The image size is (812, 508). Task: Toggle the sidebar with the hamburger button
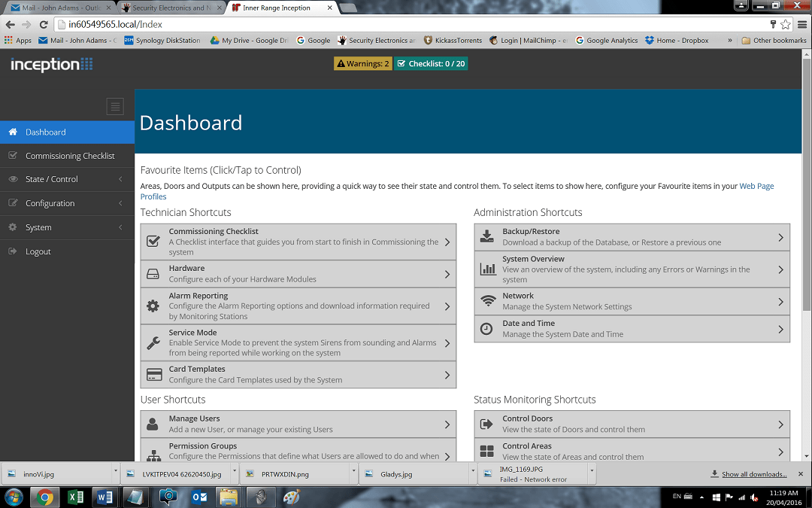pos(115,107)
